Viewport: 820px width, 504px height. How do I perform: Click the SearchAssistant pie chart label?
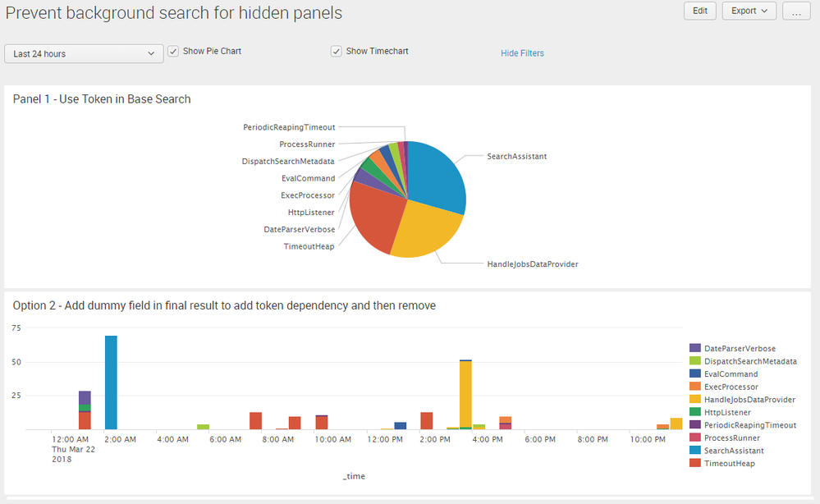pyautogui.click(x=516, y=156)
